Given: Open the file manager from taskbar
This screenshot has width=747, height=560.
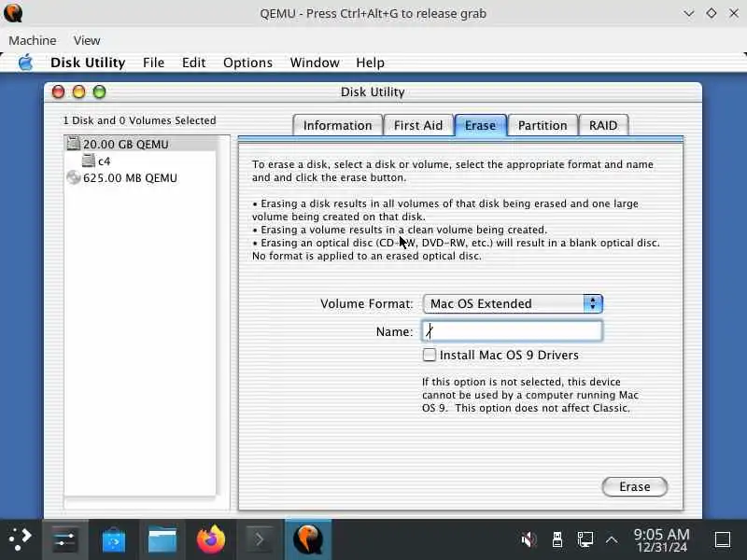Looking at the screenshot, I should click(162, 539).
